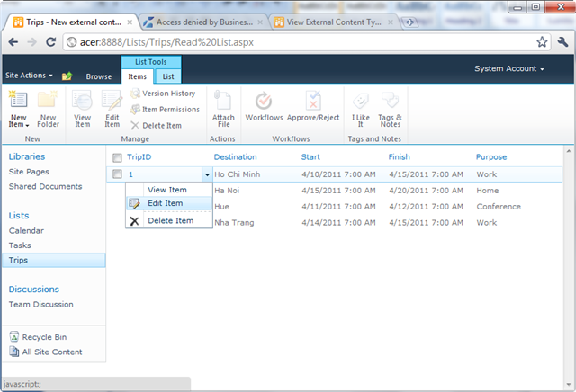Click the scroll up arrow on the page scrollbar

pyautogui.click(x=569, y=151)
